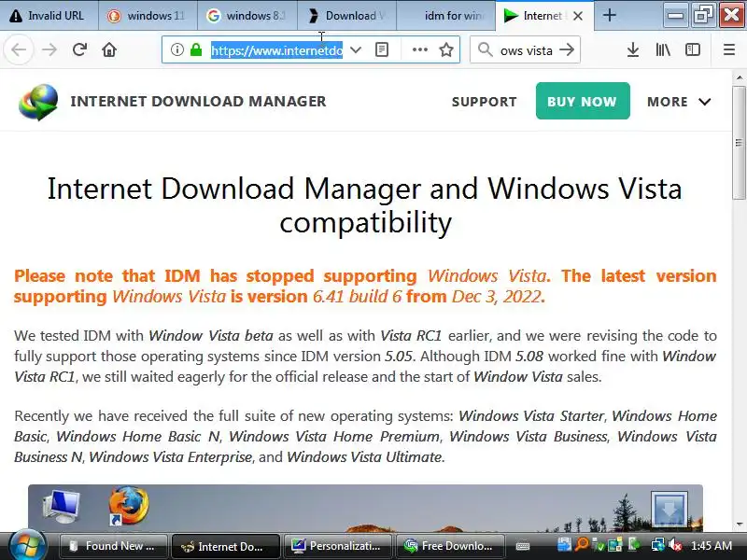
Task: Switch to the Download tab
Action: [346, 16]
